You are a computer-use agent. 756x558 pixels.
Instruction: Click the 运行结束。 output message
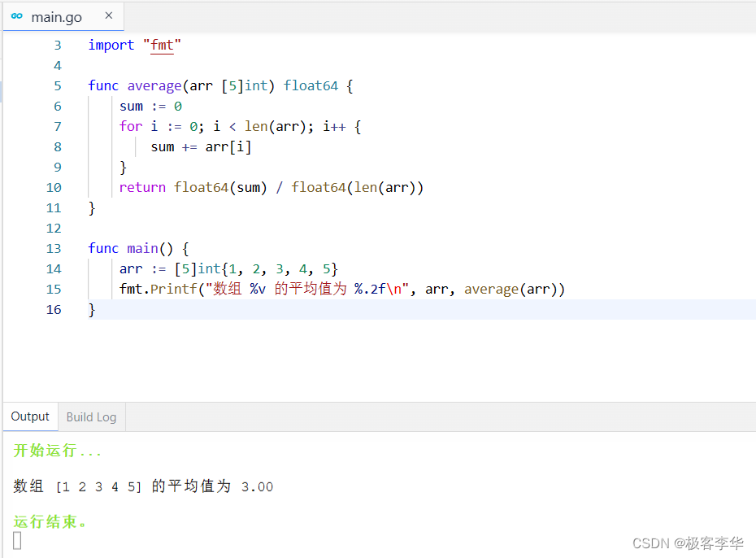[50, 521]
